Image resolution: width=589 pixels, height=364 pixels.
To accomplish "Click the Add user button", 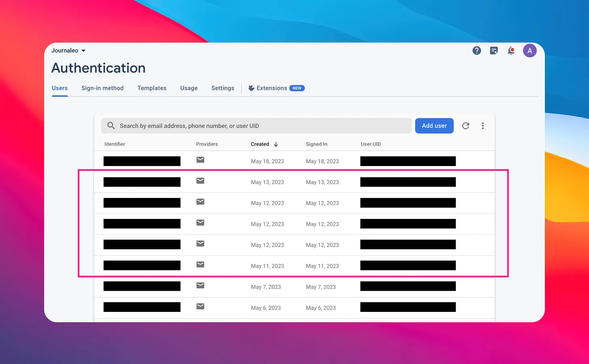I will [x=434, y=126].
